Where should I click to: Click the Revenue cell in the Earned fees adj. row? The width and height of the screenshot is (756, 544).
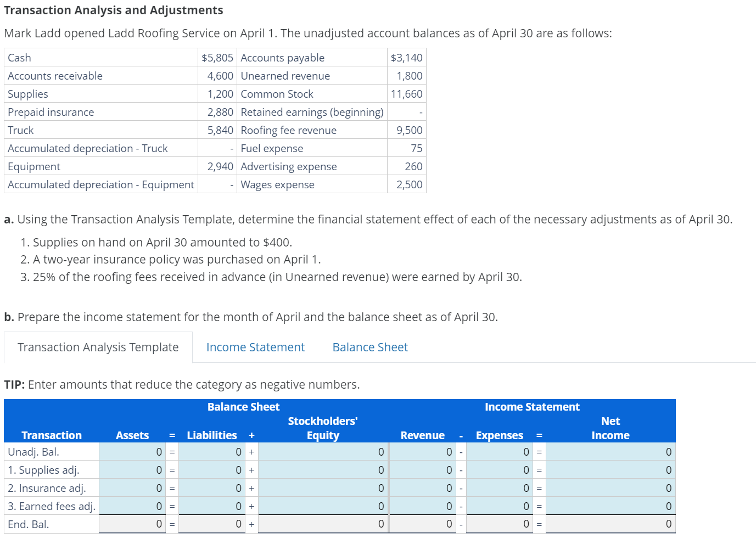click(422, 506)
